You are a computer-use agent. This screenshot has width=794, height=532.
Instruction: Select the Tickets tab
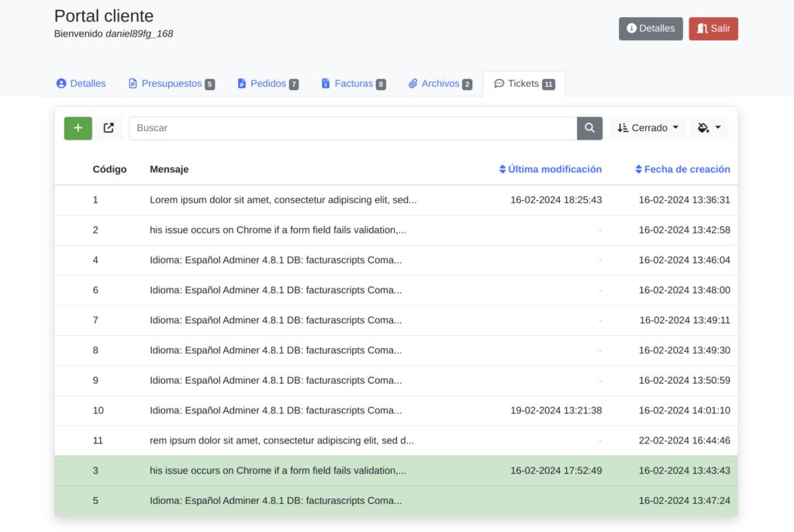coord(523,84)
